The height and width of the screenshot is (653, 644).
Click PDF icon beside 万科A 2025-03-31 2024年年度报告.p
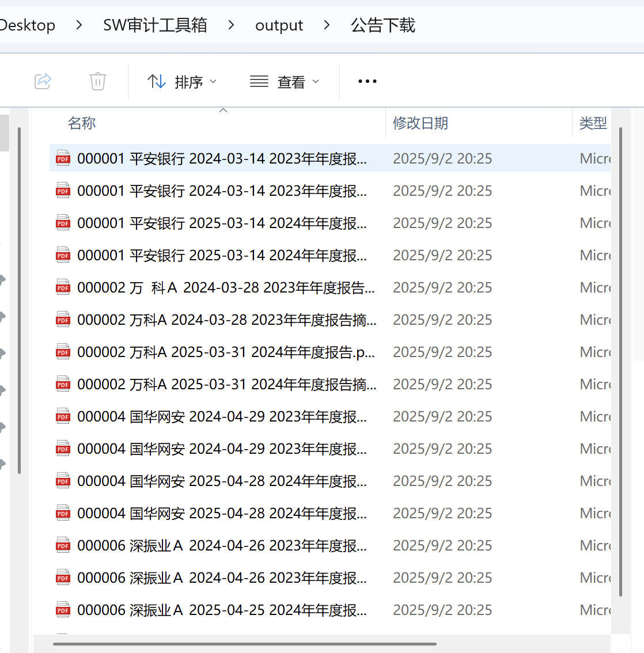(63, 352)
